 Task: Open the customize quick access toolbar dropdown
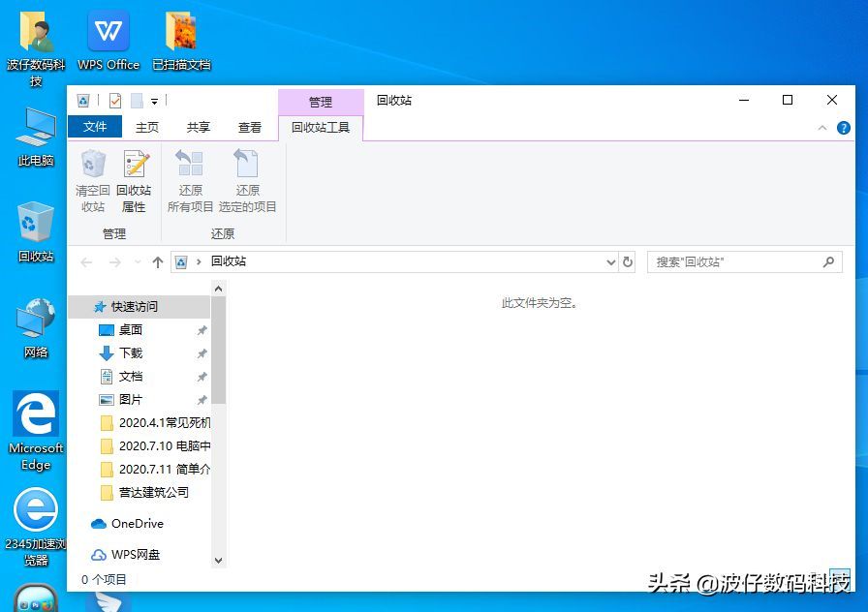[x=154, y=102]
